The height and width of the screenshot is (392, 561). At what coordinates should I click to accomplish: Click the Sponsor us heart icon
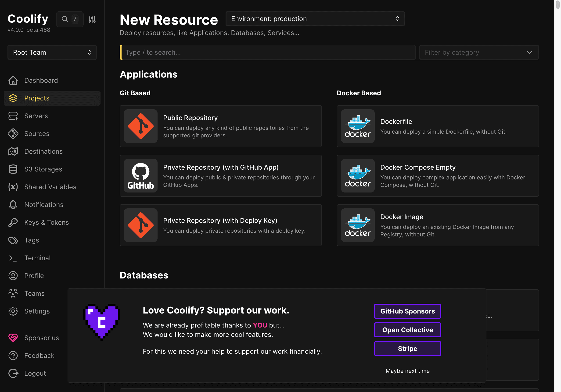click(x=13, y=338)
